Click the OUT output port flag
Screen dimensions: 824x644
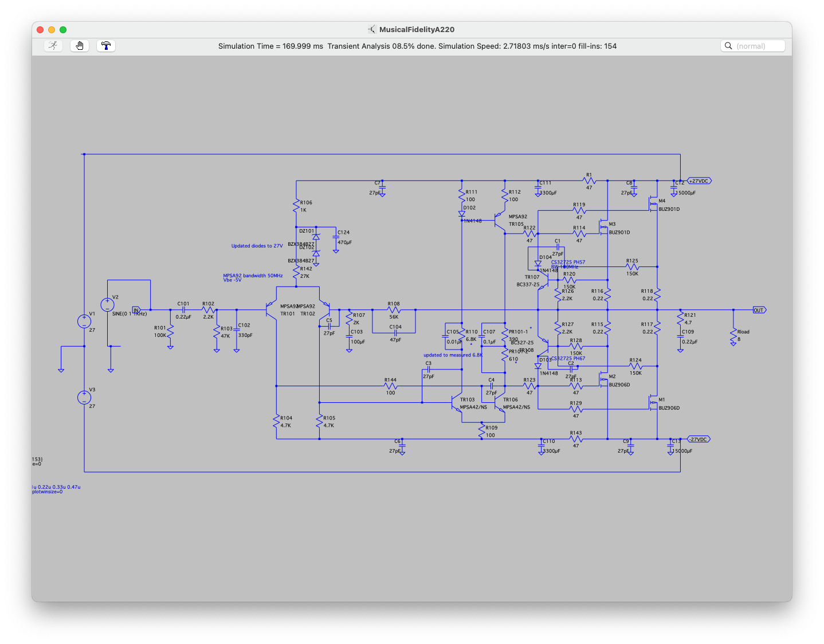click(759, 310)
